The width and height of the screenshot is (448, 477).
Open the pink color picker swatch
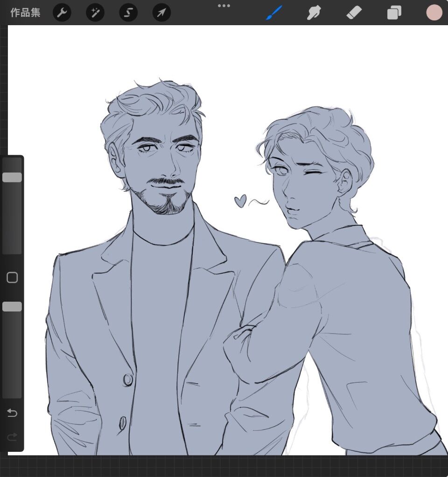[434, 13]
